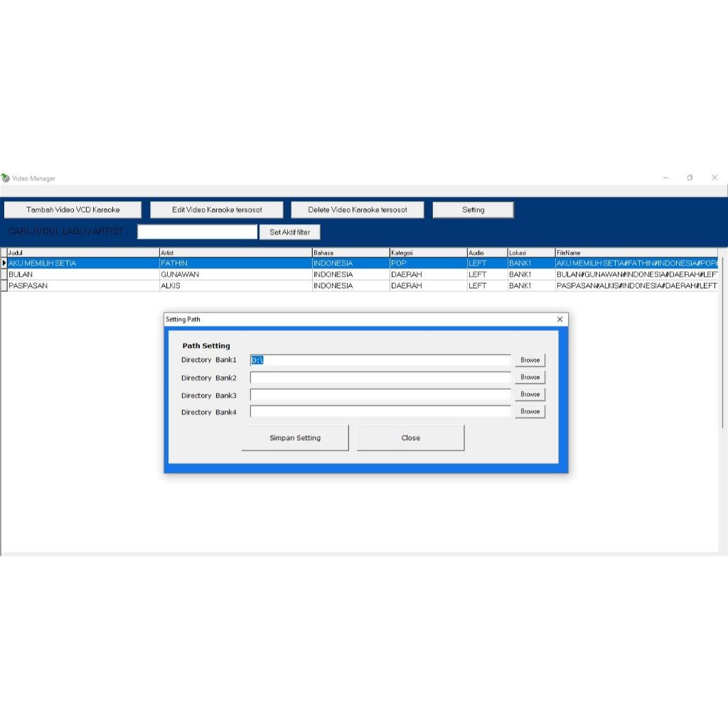Click the row indicator arrow of first row

(4, 263)
